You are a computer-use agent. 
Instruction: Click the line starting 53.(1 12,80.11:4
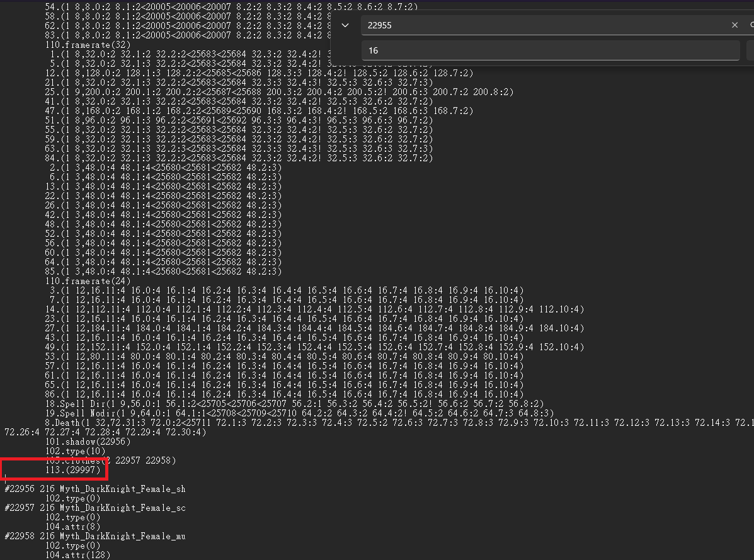tap(284, 356)
